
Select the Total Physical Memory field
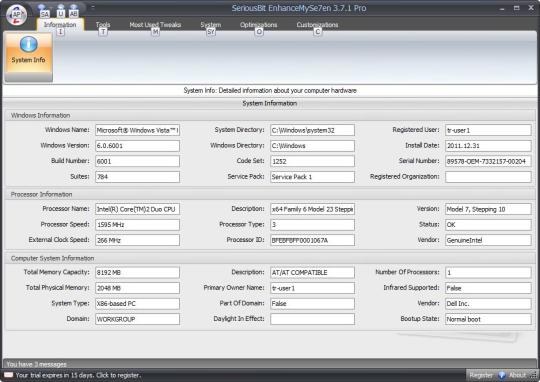[x=137, y=288]
